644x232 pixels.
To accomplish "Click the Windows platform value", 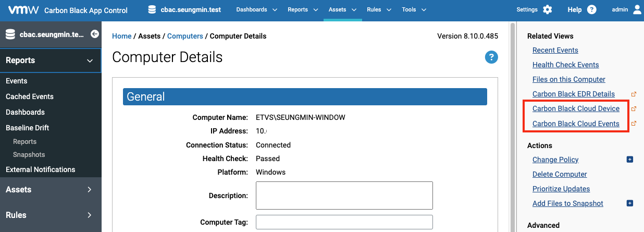I will (x=270, y=172).
